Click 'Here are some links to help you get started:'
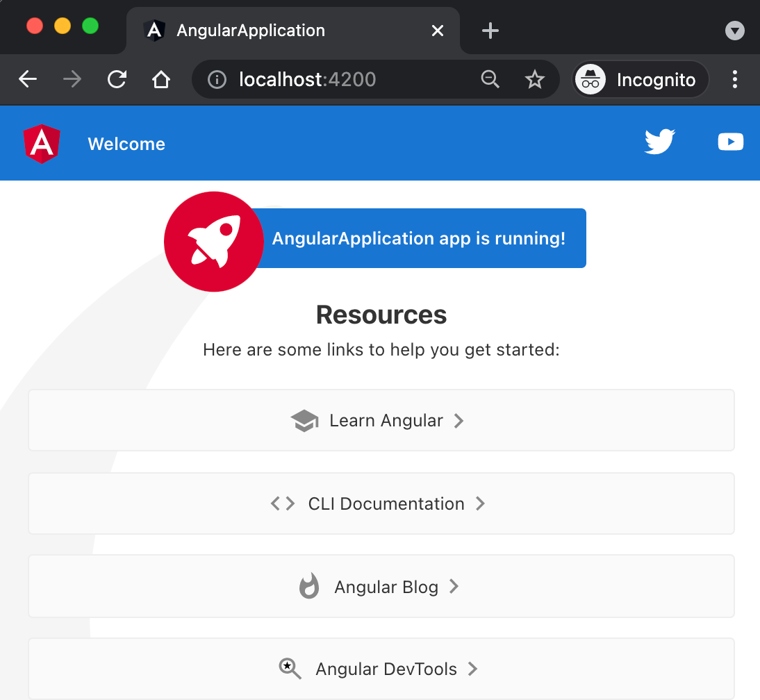The height and width of the screenshot is (700, 760). [381, 349]
